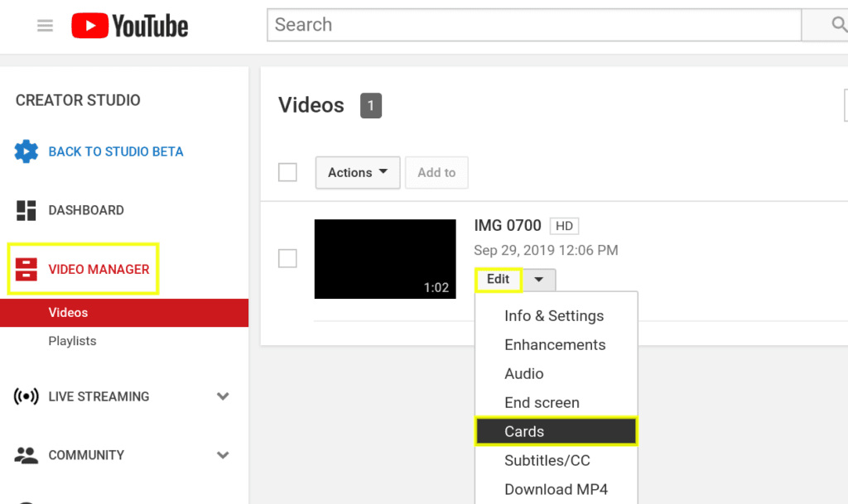
Task: Select Cards from the Edit menu
Action: pos(524,431)
